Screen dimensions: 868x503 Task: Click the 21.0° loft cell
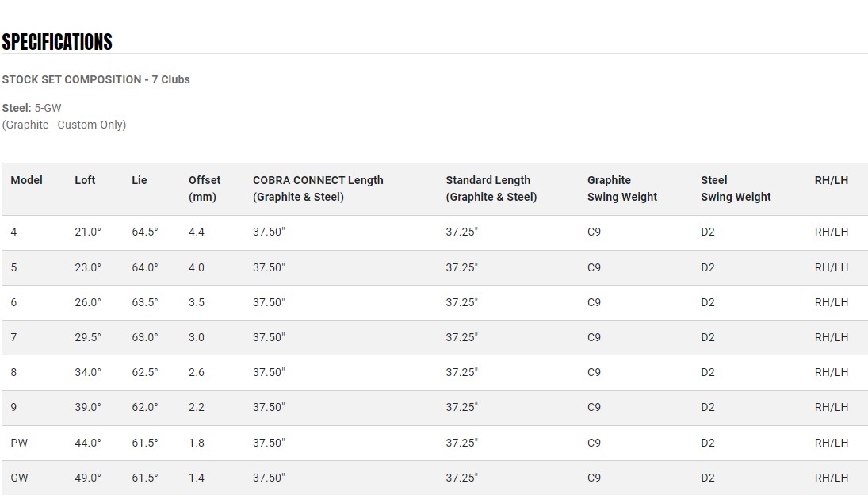coord(88,232)
